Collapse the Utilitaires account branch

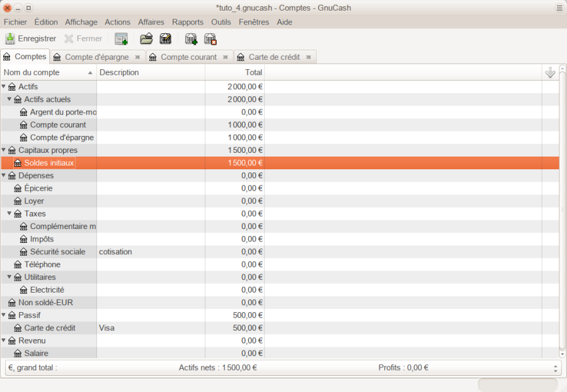click(9, 277)
